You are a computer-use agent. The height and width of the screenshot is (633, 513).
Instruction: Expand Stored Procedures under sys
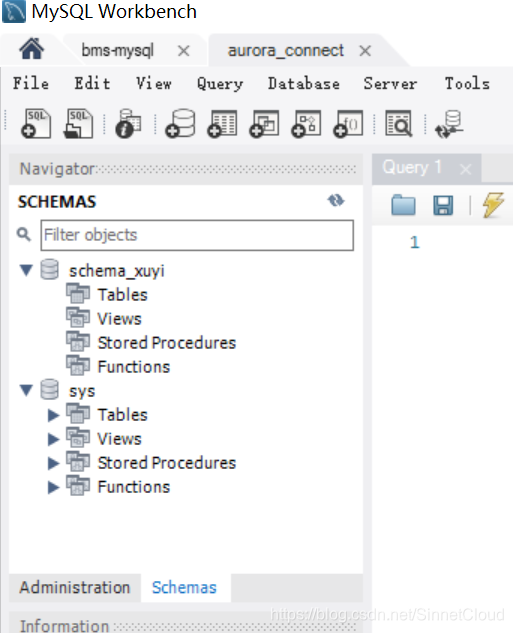(53, 463)
